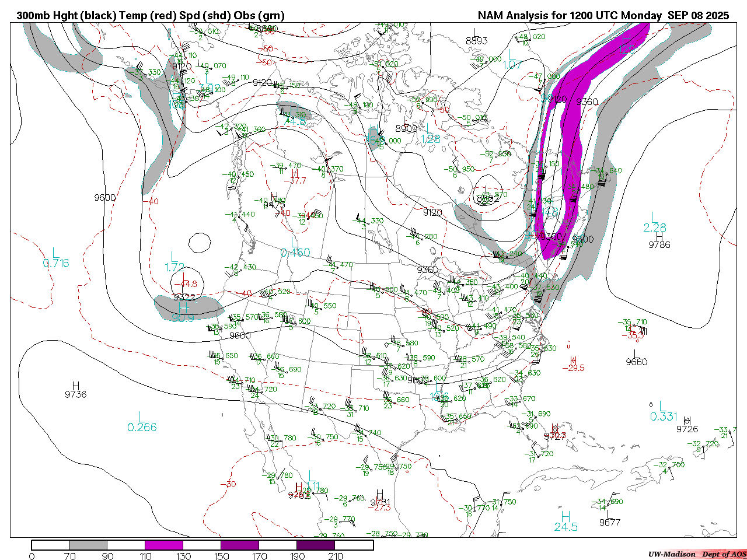Click the 8893 low height label

477,41
